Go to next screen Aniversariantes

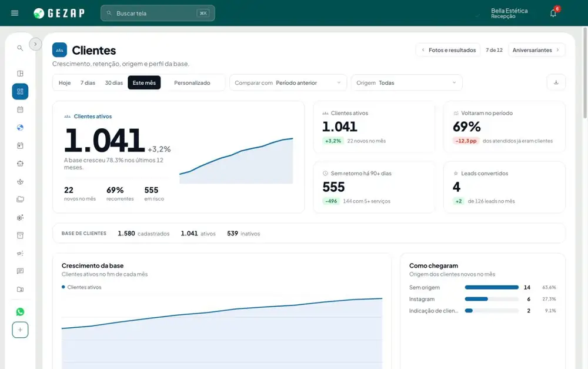coord(536,50)
